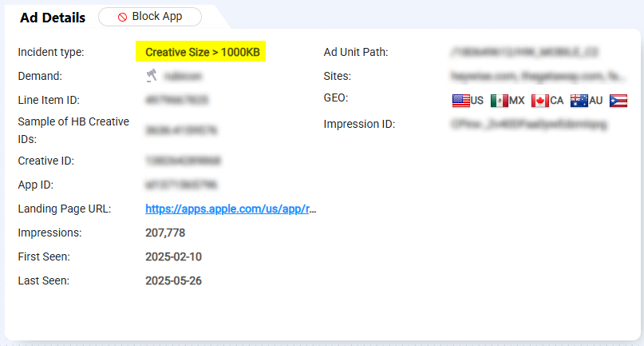Screen dimensions: 644x346
Task: Click the Creative ID label
Action: [x=46, y=161]
